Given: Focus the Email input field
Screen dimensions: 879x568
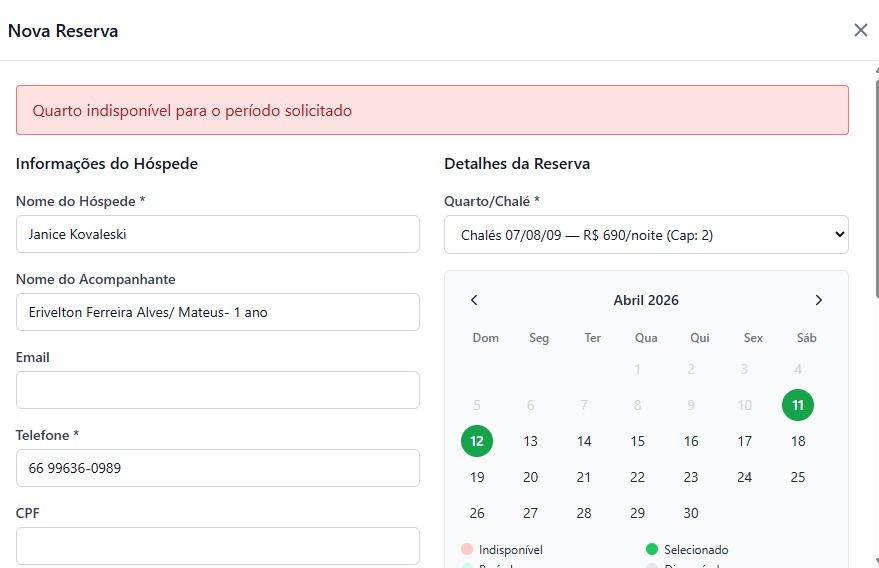Looking at the screenshot, I should pyautogui.click(x=217, y=390).
